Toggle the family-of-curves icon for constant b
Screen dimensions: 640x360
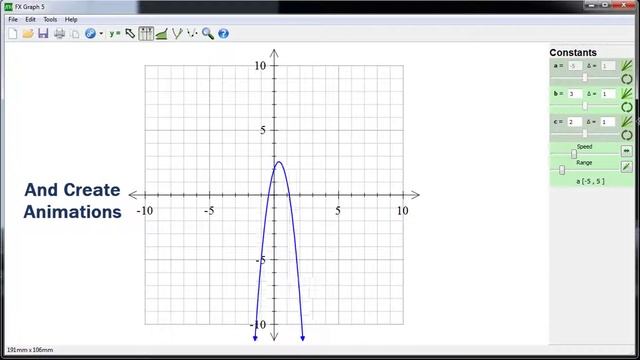pos(627,93)
